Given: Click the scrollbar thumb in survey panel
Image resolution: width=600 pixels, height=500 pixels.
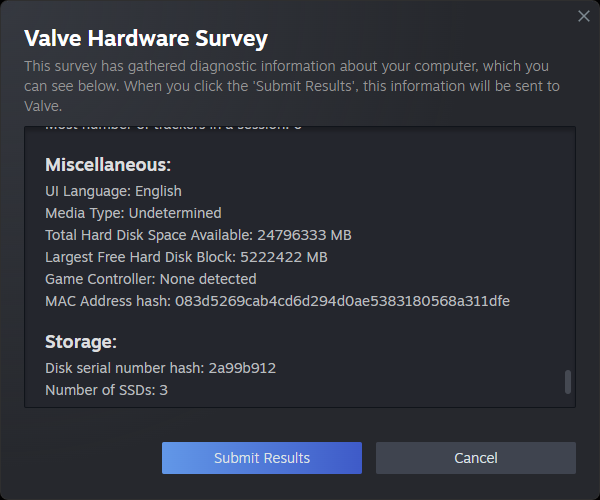Looking at the screenshot, I should [x=568, y=382].
